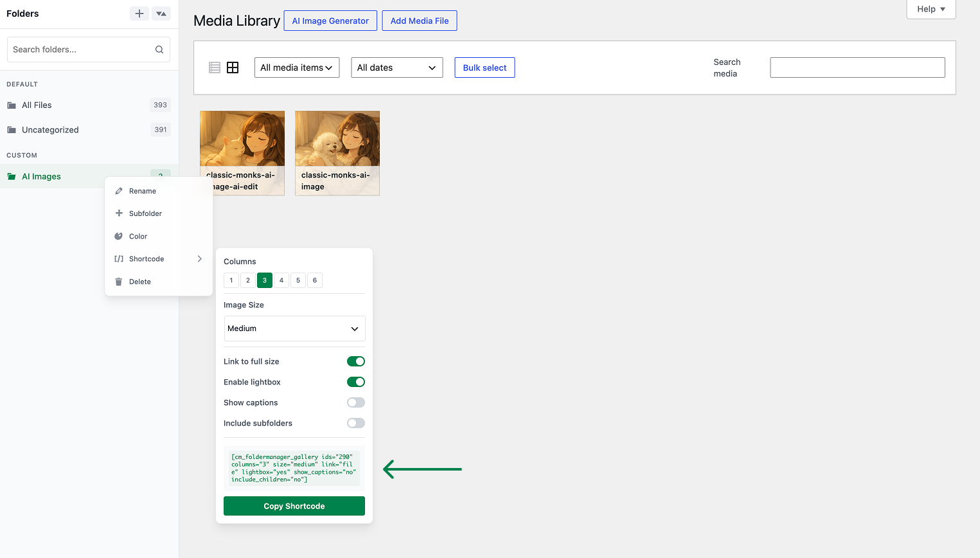Select the AI Images custom folder
This screenshot has height=558, width=980.
[x=89, y=177]
